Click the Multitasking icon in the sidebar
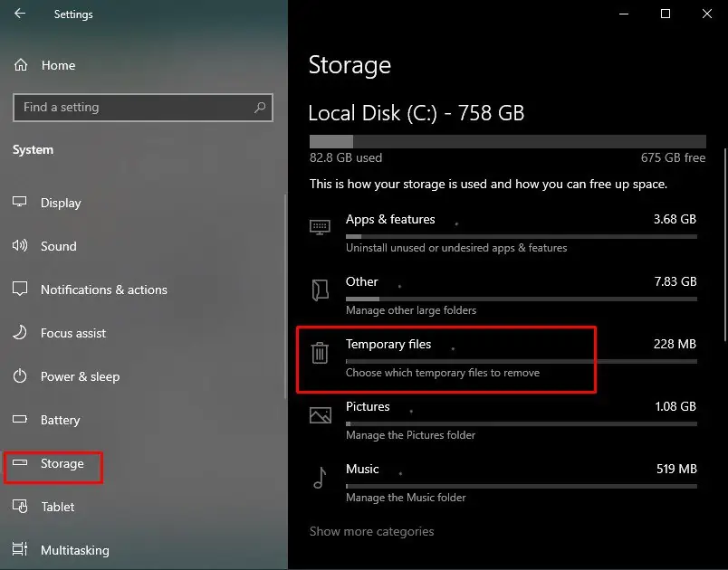 click(x=20, y=549)
